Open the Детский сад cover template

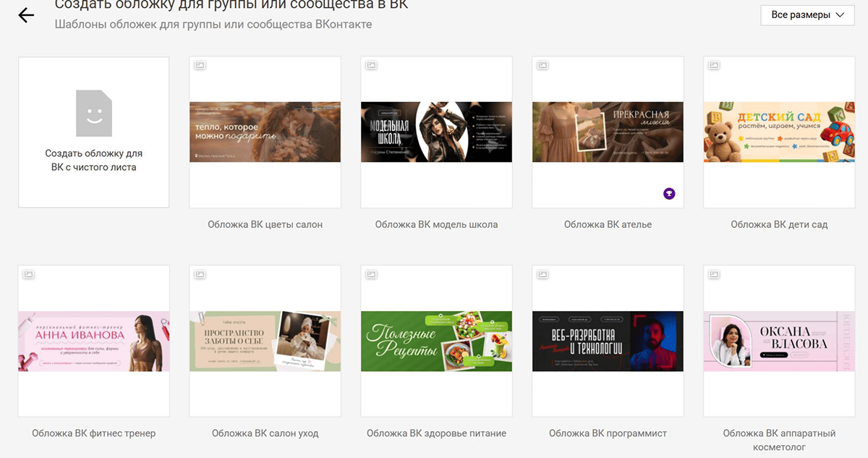[x=779, y=132]
